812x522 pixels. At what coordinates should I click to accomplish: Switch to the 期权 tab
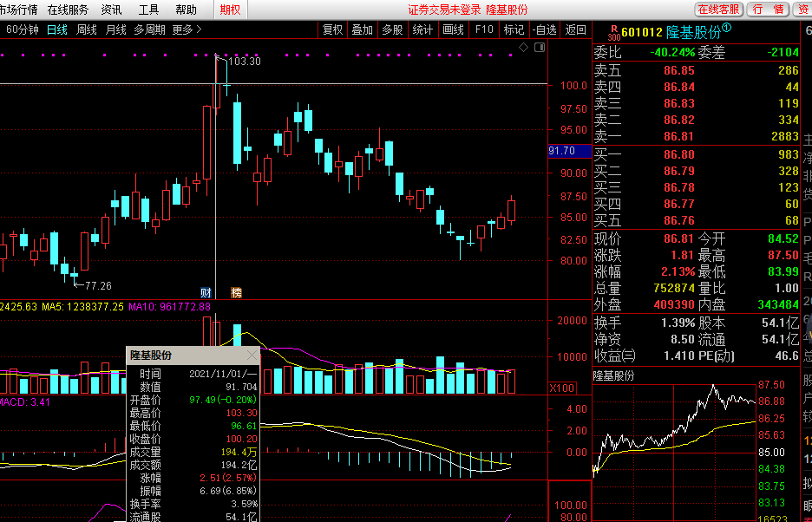coord(230,10)
